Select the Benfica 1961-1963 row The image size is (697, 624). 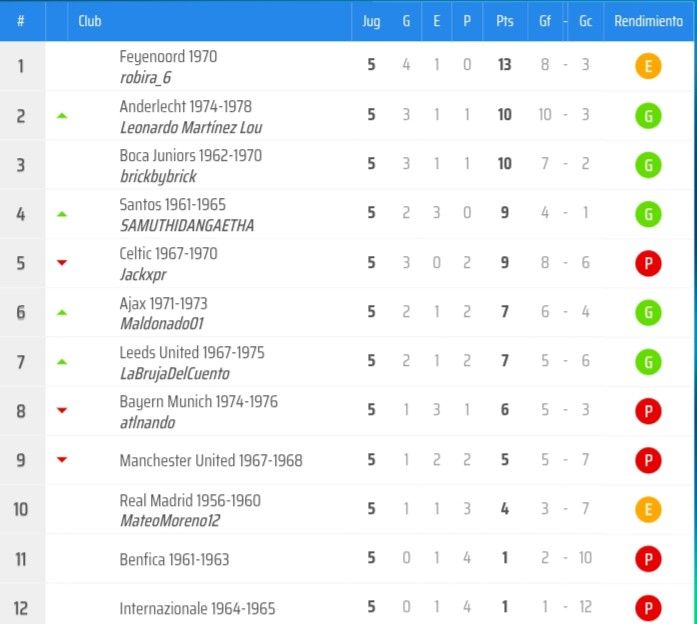coord(347,559)
